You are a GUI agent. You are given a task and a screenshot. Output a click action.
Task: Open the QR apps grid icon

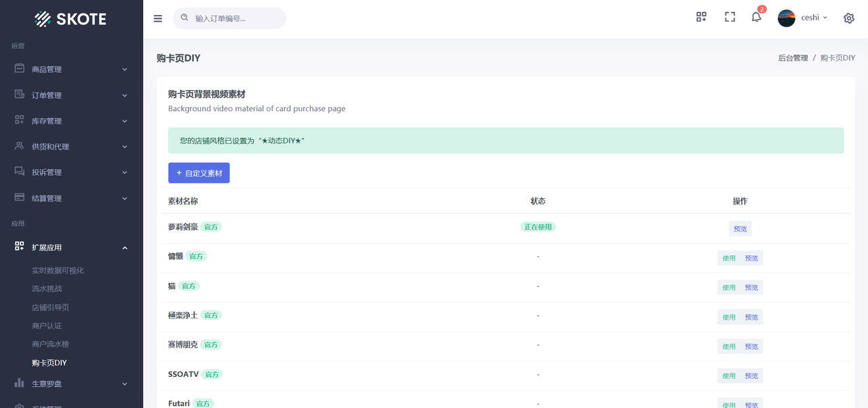[701, 17]
